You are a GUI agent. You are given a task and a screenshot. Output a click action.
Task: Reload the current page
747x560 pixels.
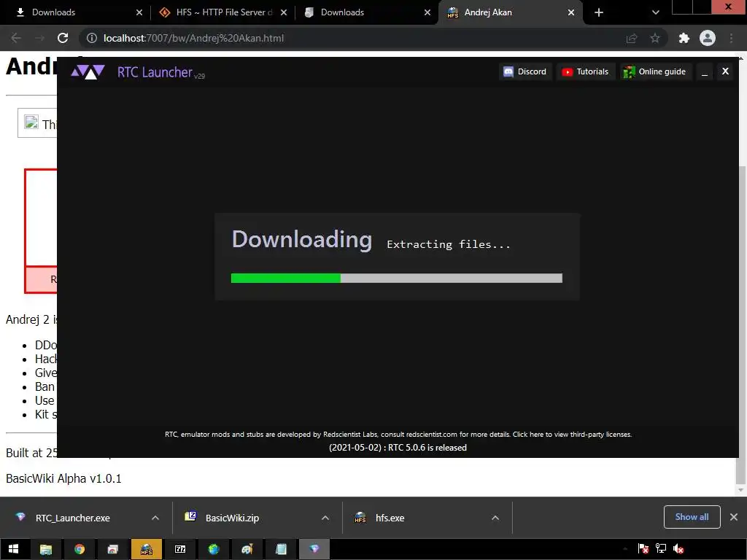[63, 38]
